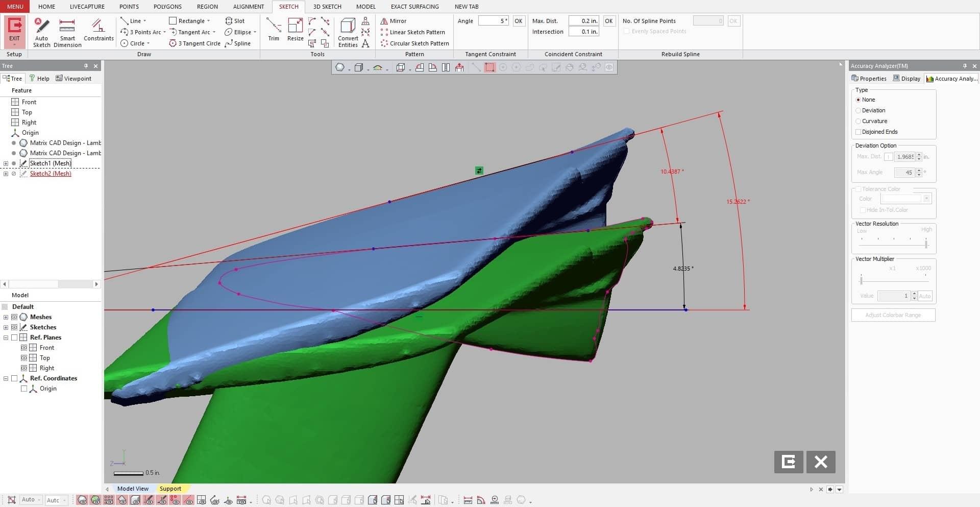Click the viewport rectangle selection mode icon
This screenshot has width=980, height=507.
pos(489,67)
